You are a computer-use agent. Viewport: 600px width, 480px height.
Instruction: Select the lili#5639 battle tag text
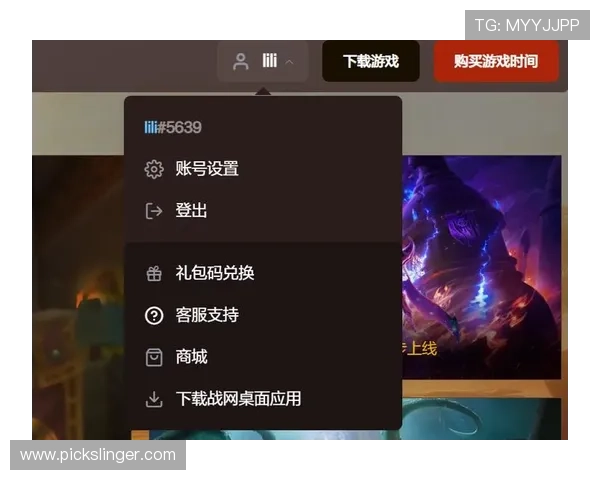(173, 127)
